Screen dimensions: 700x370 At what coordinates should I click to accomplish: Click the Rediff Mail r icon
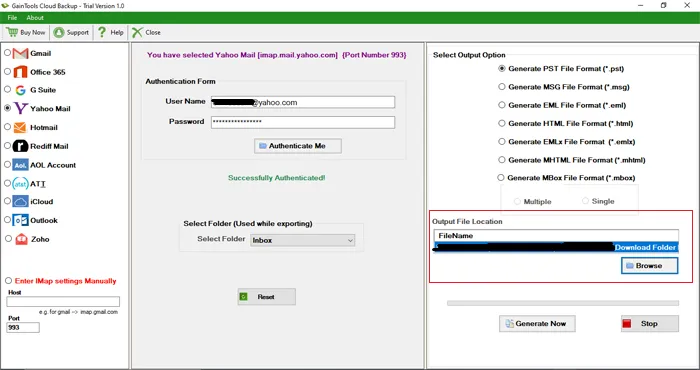(21, 146)
